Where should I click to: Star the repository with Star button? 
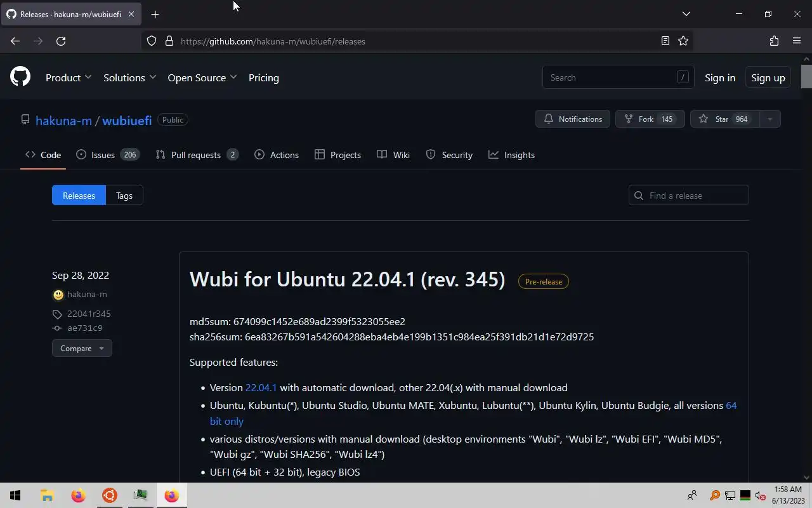724,119
